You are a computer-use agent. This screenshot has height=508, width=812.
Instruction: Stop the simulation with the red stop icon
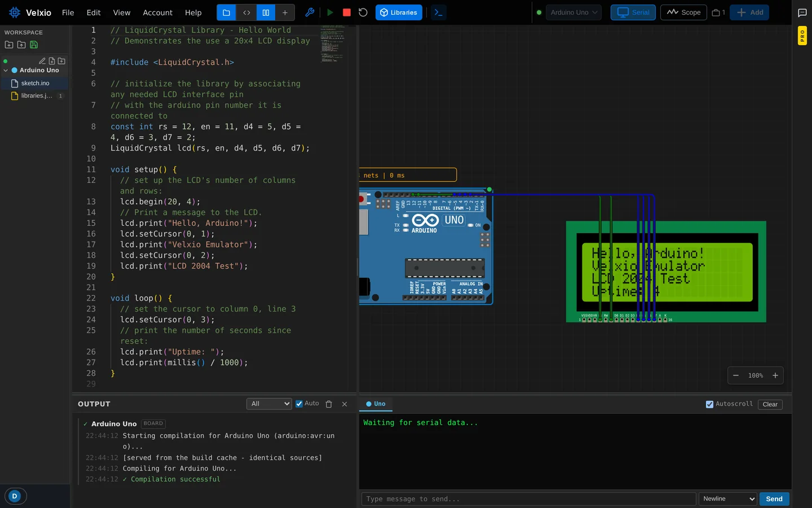(x=347, y=12)
